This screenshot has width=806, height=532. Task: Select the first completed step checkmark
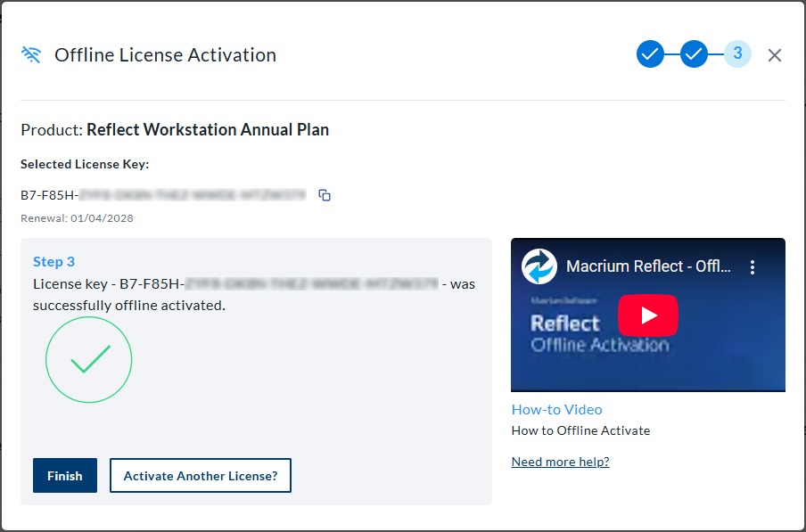[x=650, y=54]
